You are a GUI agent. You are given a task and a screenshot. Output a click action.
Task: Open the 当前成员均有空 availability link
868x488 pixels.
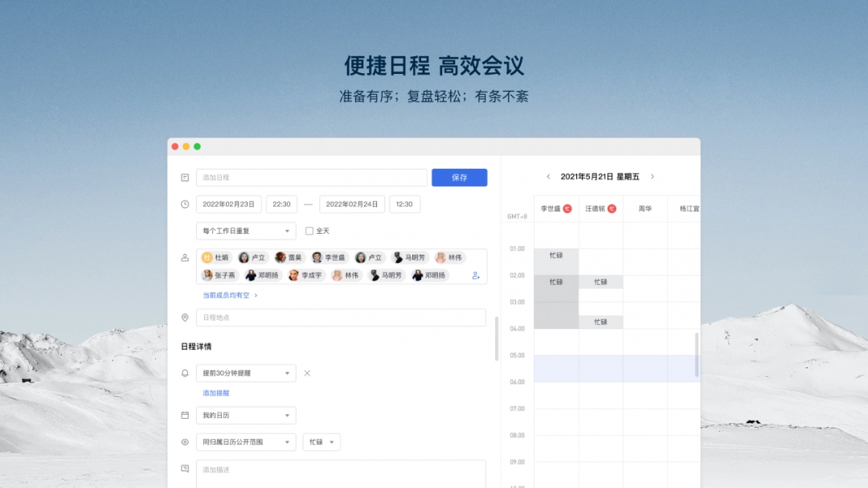point(230,296)
